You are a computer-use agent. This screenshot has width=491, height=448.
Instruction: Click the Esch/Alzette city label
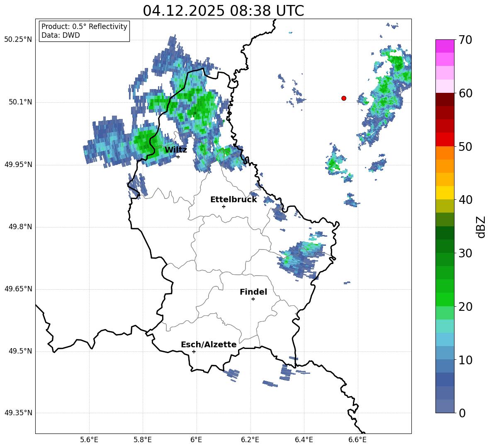[209, 344]
